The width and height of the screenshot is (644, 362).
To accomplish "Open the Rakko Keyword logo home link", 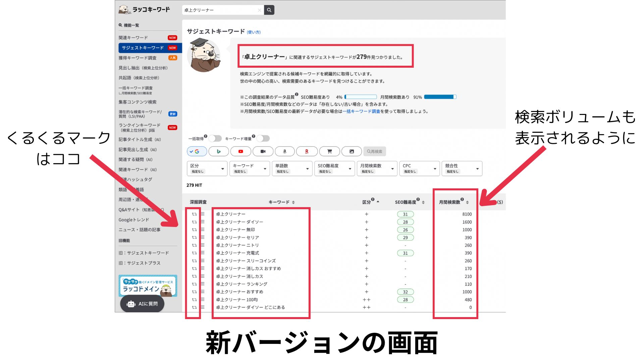I will [144, 9].
